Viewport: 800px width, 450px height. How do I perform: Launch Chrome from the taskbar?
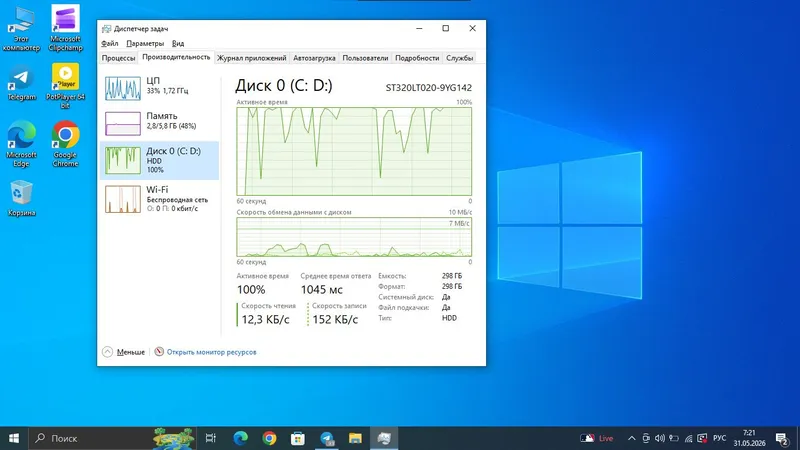(x=269, y=438)
